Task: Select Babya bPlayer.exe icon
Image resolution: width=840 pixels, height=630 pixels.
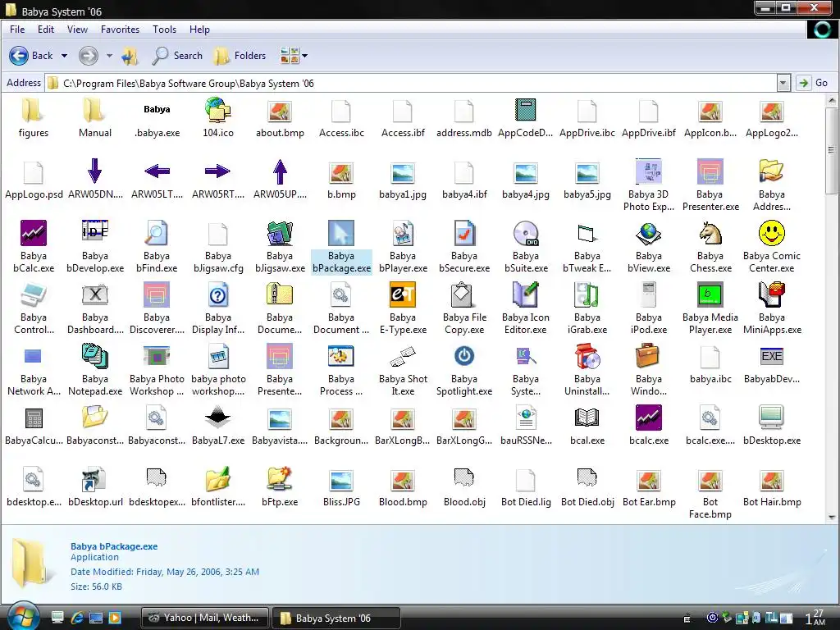Action: (403, 233)
